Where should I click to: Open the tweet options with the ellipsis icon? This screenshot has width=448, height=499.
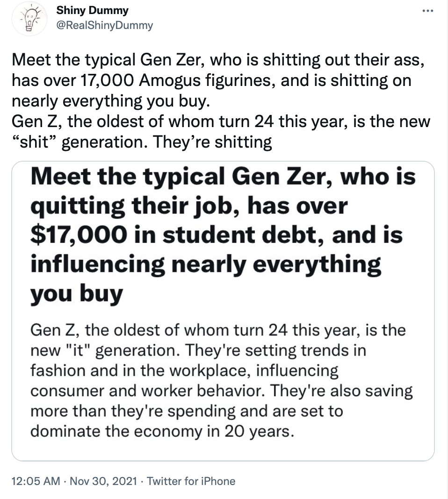pos(428,10)
